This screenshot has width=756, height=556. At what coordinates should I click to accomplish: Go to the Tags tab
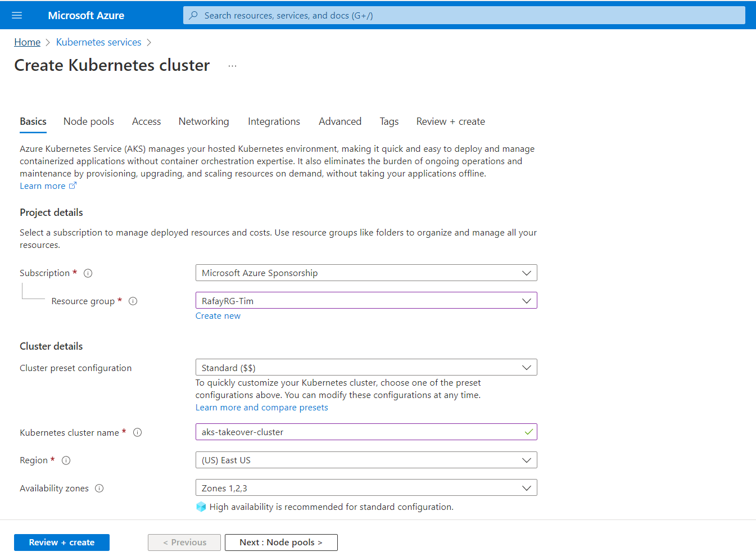click(x=389, y=121)
